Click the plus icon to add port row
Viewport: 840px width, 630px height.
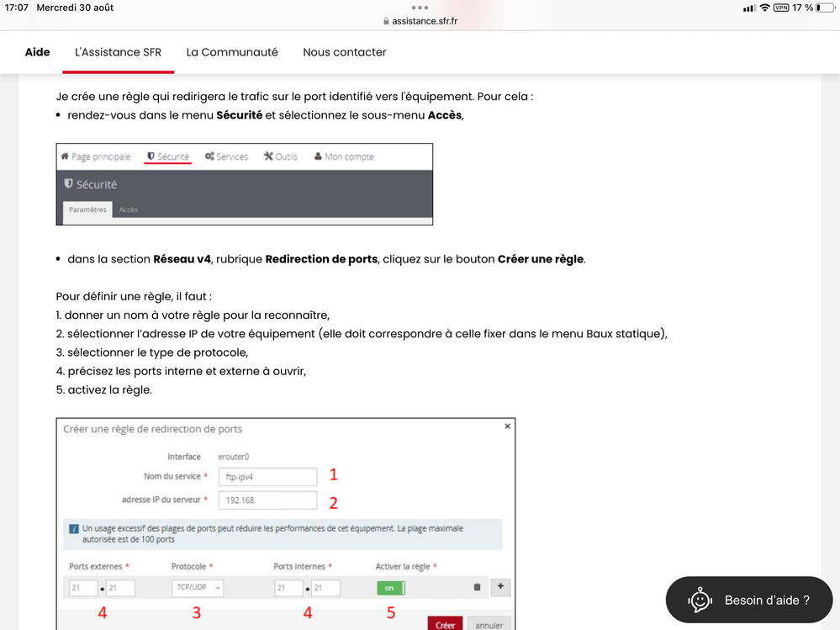[500, 586]
